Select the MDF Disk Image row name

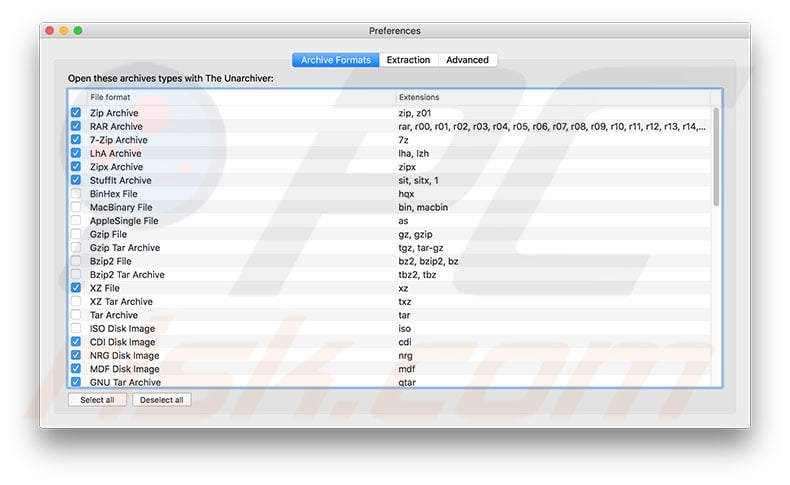click(x=124, y=369)
